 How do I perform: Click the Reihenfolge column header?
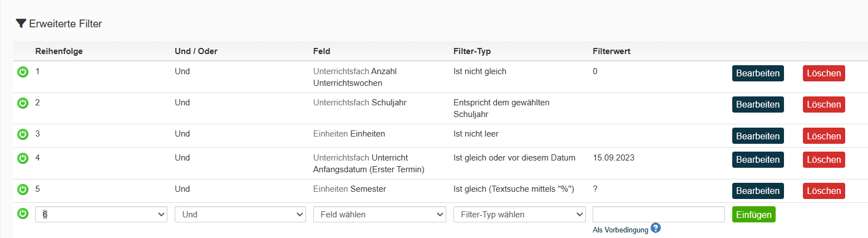(59, 51)
